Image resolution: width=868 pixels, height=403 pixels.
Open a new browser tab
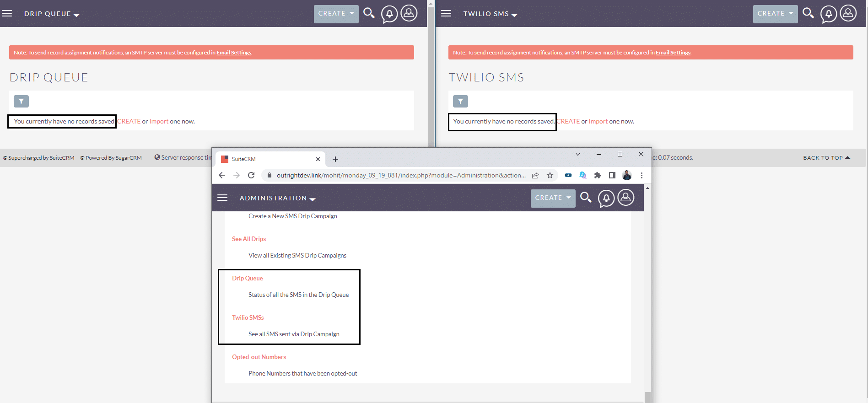(x=335, y=159)
